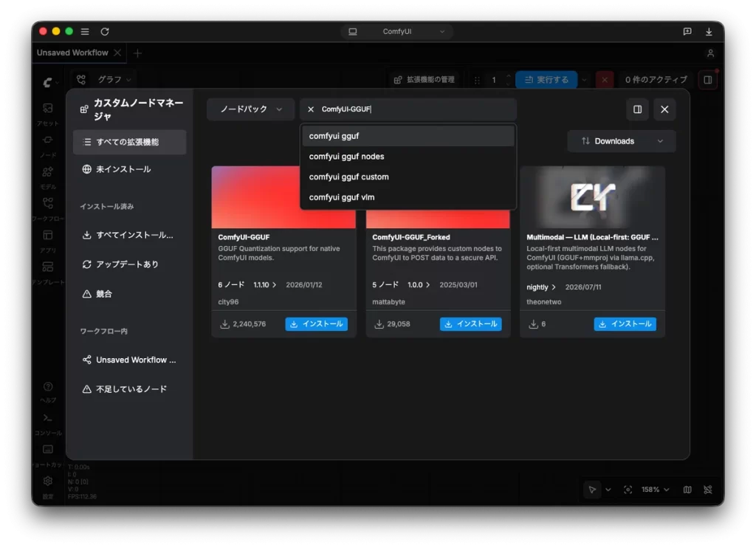Open the テンプレート templates sidebar icon
The width and height of the screenshot is (756, 548).
(48, 272)
